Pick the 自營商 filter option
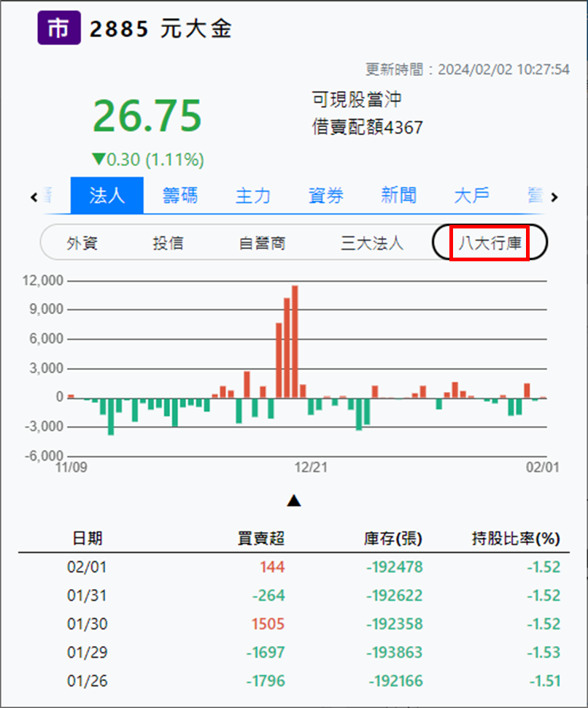Screen dimensions: 588x708 [262, 243]
